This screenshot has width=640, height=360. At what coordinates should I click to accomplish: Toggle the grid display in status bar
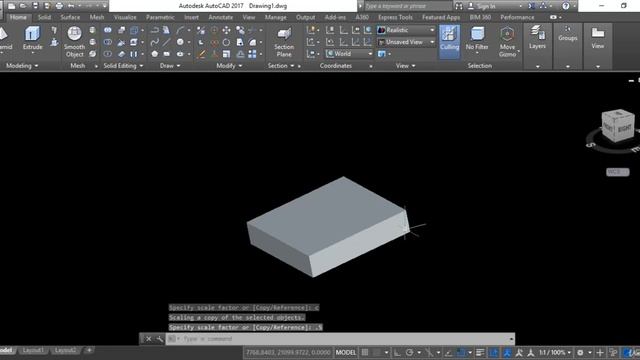365,352
